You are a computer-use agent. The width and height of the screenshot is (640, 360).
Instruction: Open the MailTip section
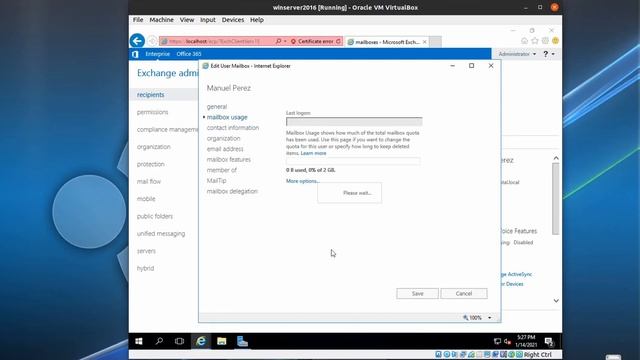pos(216,180)
